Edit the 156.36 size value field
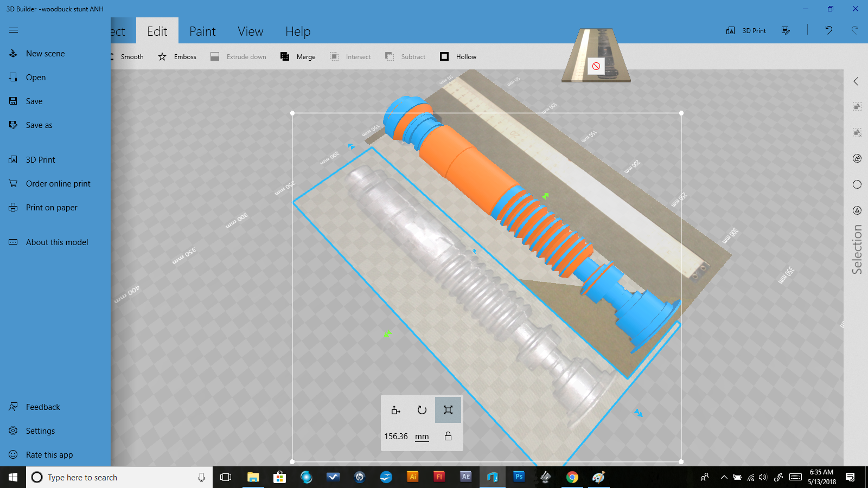 click(x=396, y=436)
